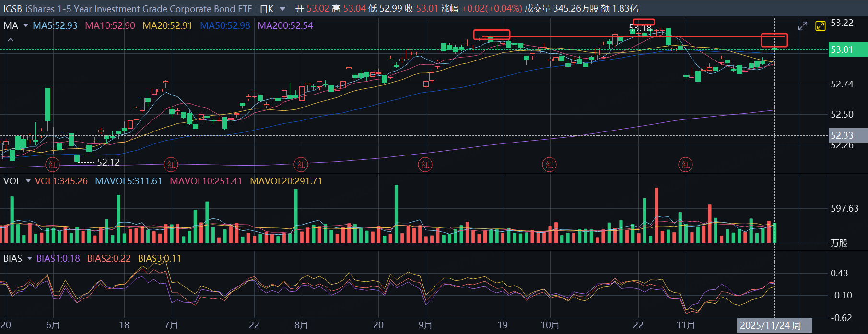Screen dimensions: 868x334
Task: Click the 红 dividend marker above 7月
Action: pyautogui.click(x=171, y=165)
